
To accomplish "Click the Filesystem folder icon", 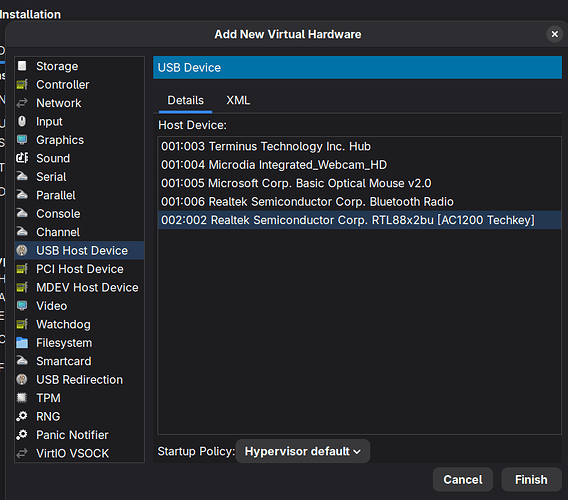I will click(x=22, y=343).
